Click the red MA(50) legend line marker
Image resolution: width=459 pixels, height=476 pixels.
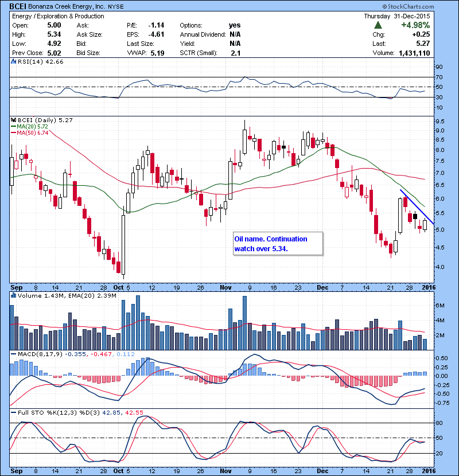(x=14, y=133)
